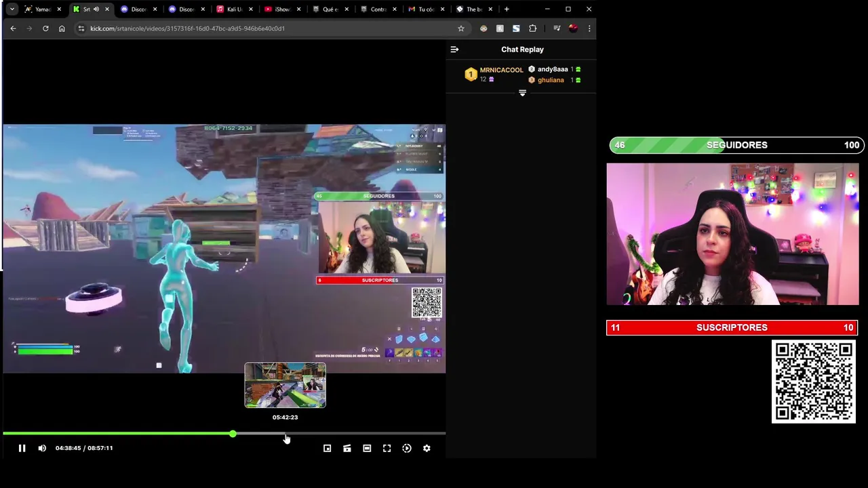Close the iShow tab

(x=298, y=9)
